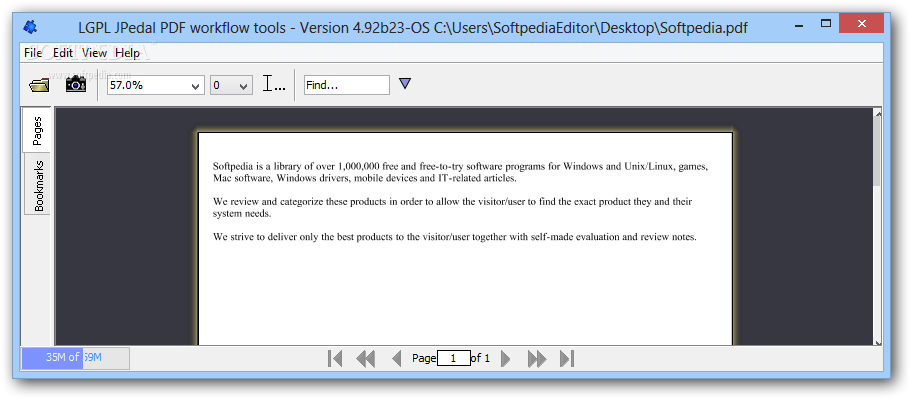
Task: Click the JPedal application icon in title bar
Action: pyautogui.click(x=30, y=26)
